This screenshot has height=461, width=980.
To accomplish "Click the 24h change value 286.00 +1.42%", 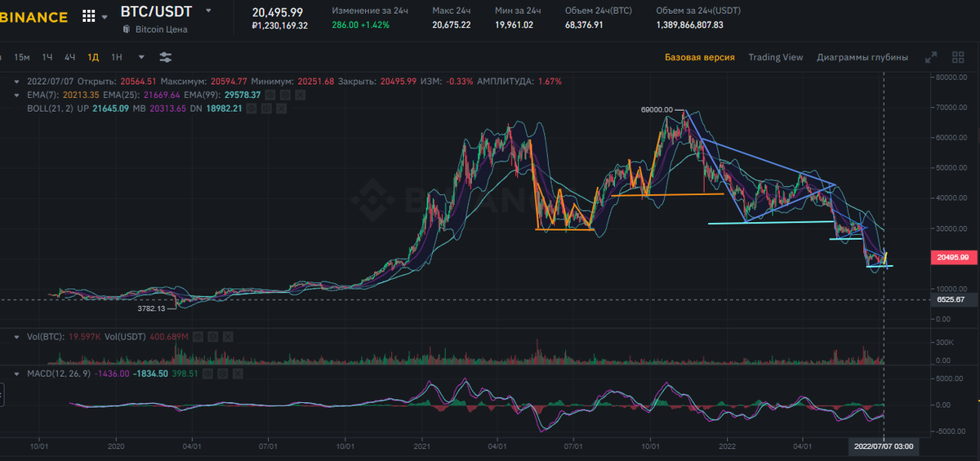I will 360,25.
